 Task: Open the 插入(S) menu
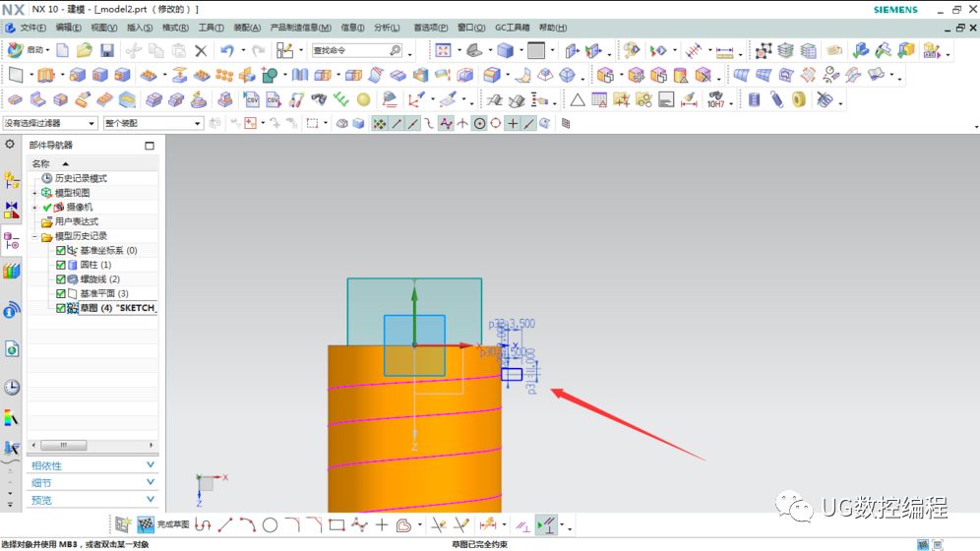[140, 28]
